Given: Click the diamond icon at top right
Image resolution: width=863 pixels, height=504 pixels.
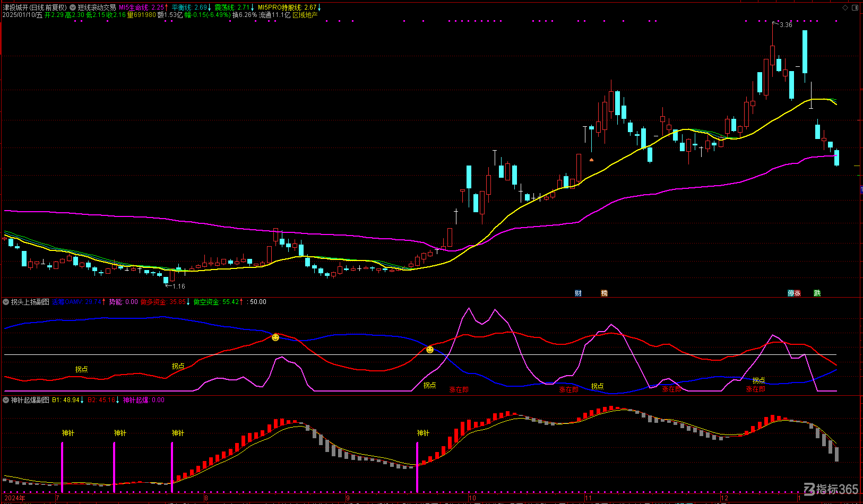Looking at the screenshot, I should click(x=845, y=7).
